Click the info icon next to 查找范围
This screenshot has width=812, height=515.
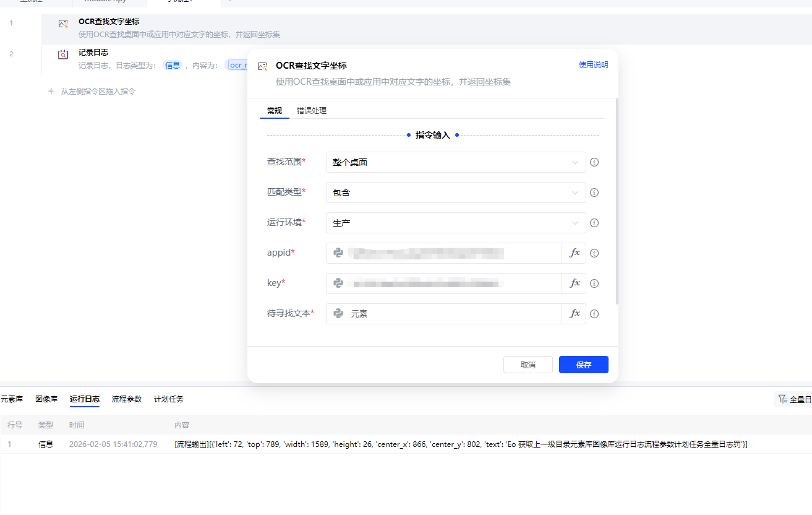click(594, 162)
